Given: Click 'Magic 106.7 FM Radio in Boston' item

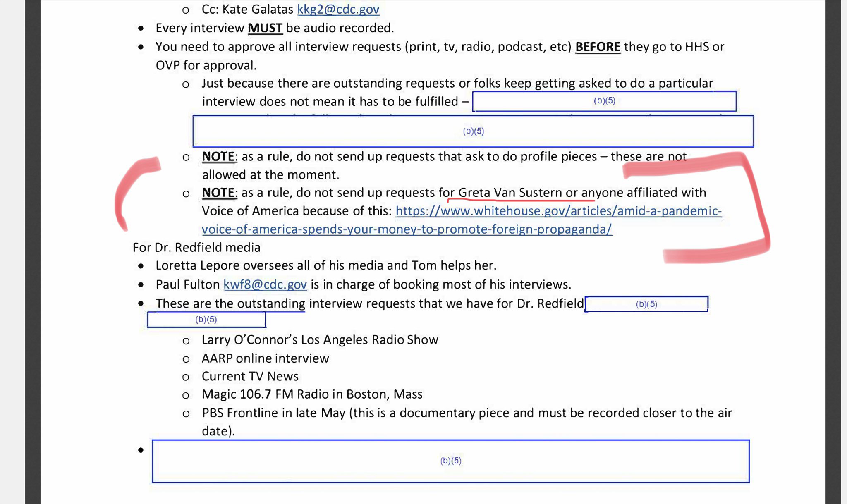Looking at the screenshot, I should point(312,394).
